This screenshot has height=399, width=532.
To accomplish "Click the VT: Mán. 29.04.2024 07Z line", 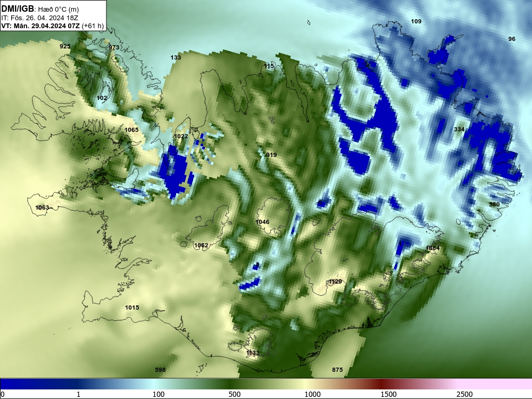I will point(52,26).
